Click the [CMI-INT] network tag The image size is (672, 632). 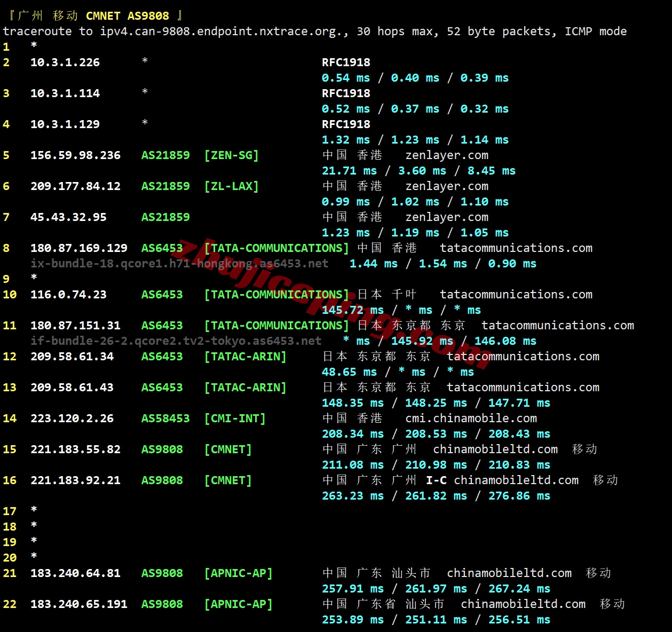pos(235,418)
